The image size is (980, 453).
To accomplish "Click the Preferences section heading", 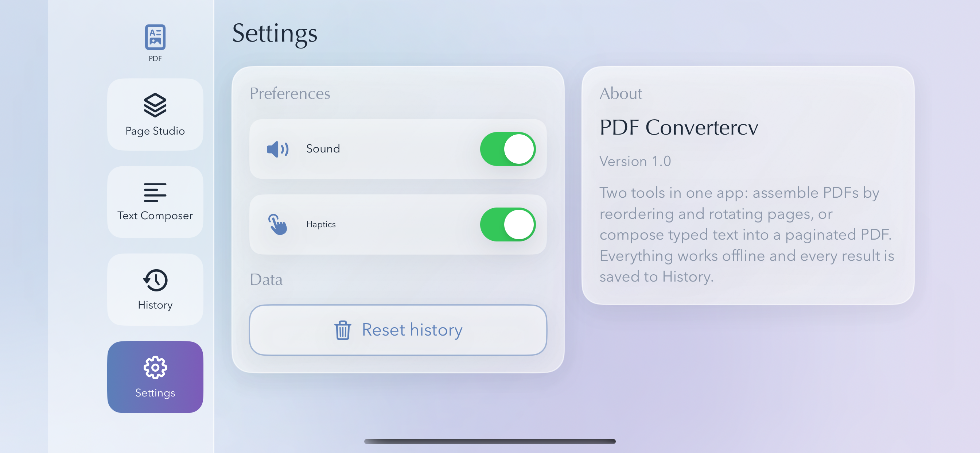I will (x=290, y=93).
